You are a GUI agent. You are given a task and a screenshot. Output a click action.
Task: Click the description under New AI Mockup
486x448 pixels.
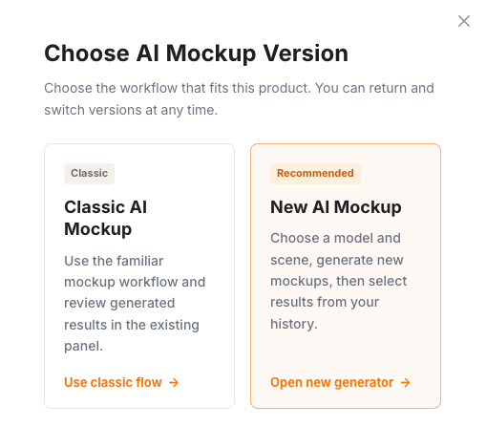point(338,281)
